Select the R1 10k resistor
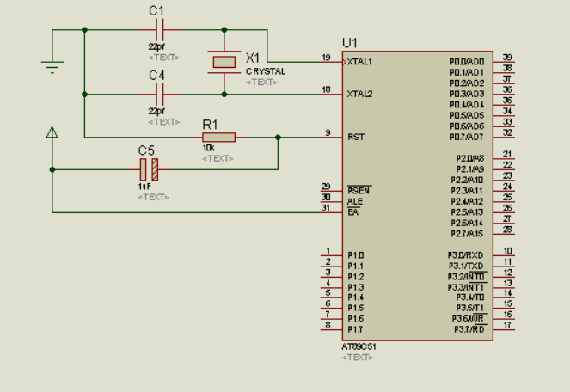 tap(219, 138)
